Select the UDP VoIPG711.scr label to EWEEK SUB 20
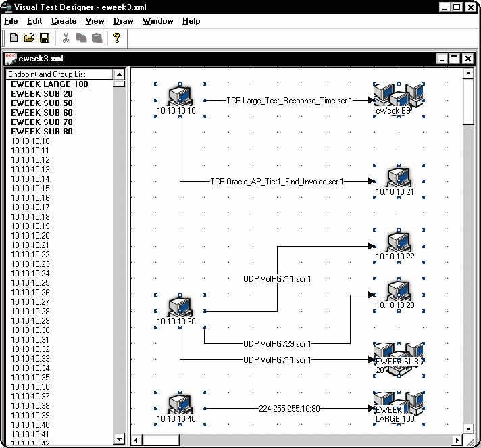The width and height of the screenshot is (481, 448). point(277,360)
